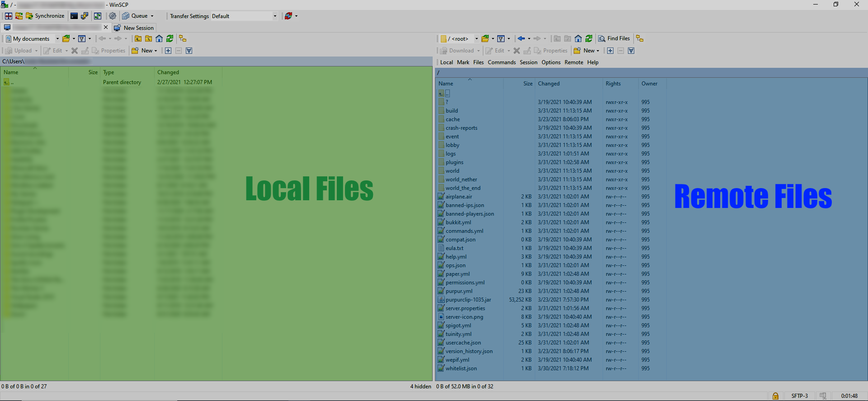This screenshot has height=401, width=868.
Task: Toggle the Queue panel display
Action: click(x=135, y=16)
